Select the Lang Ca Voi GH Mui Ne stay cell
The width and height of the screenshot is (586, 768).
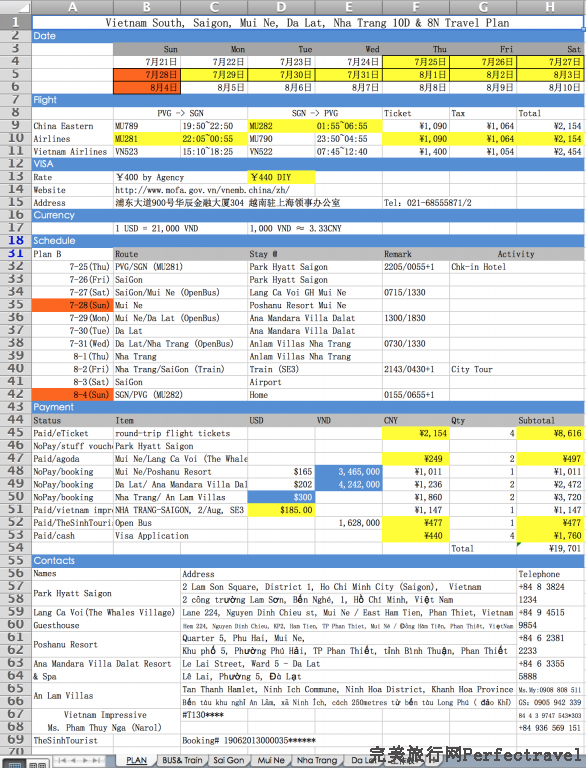tap(315, 292)
